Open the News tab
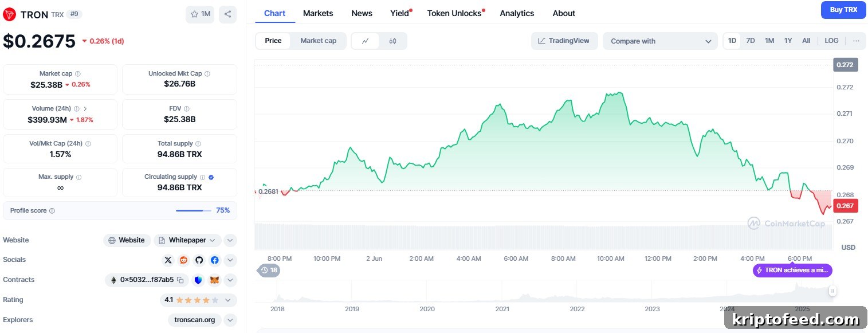This screenshot has height=333, width=868. point(362,13)
